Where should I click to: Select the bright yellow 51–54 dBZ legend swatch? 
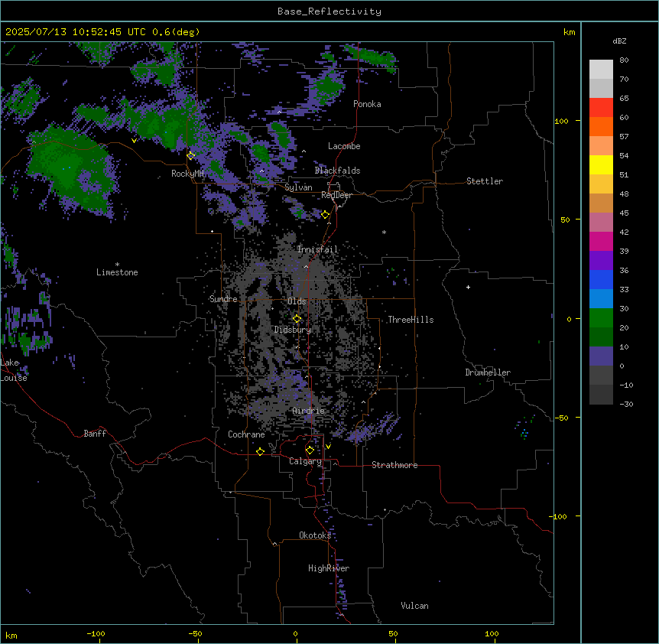[x=601, y=165]
